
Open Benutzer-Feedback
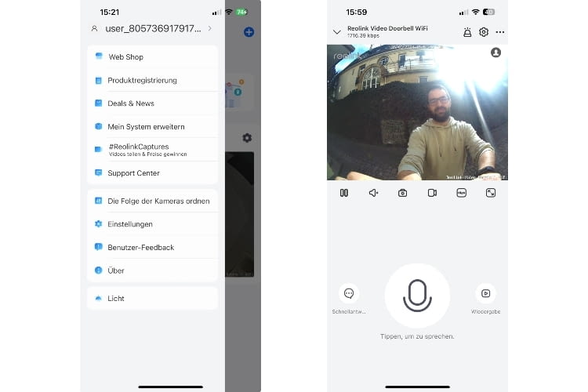point(152,248)
